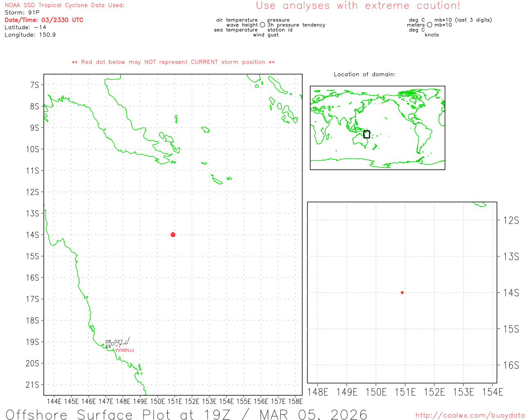Screen dimensions: 525x420
Task: Click the red dot position disclaimer text
Action: coord(173,62)
